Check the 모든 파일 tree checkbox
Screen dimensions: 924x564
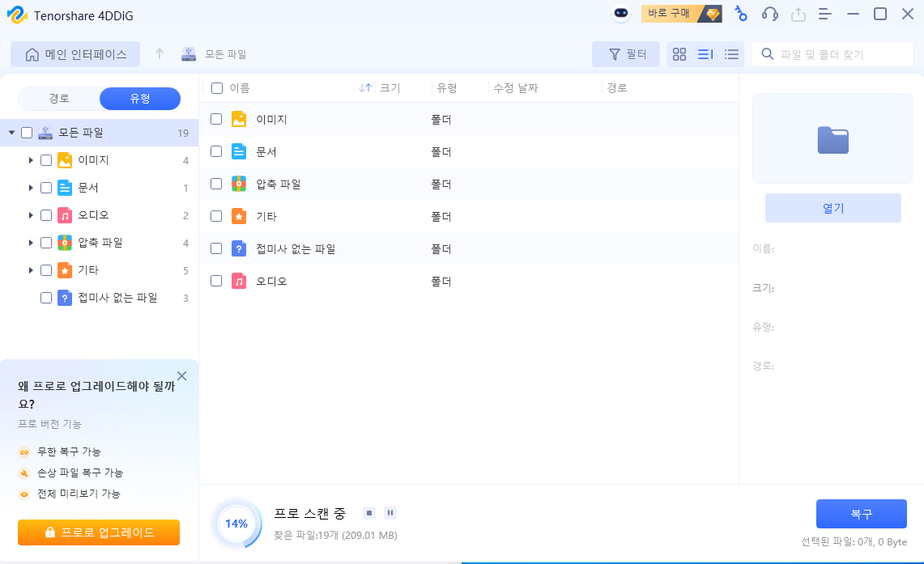click(27, 133)
